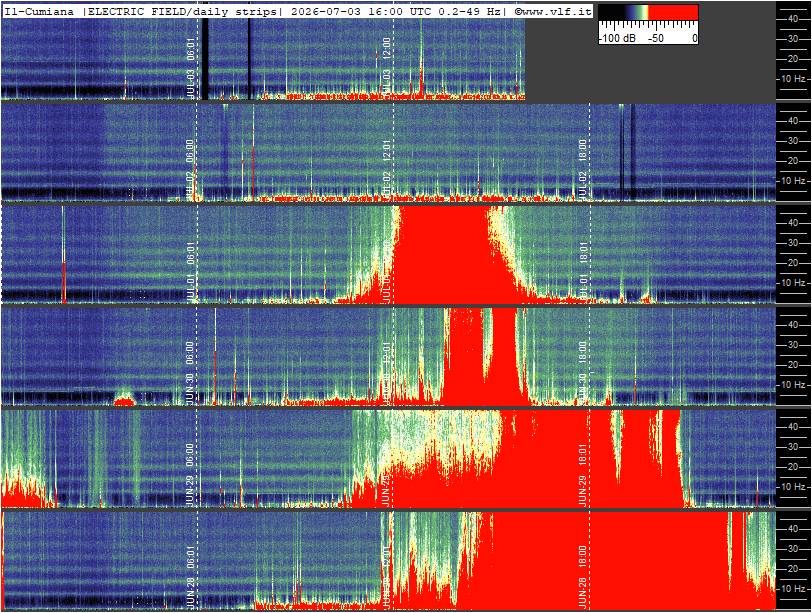The height and width of the screenshot is (613, 812).
Task: Click the 30 frequency tick in JUN 28 strip
Action: (792, 549)
